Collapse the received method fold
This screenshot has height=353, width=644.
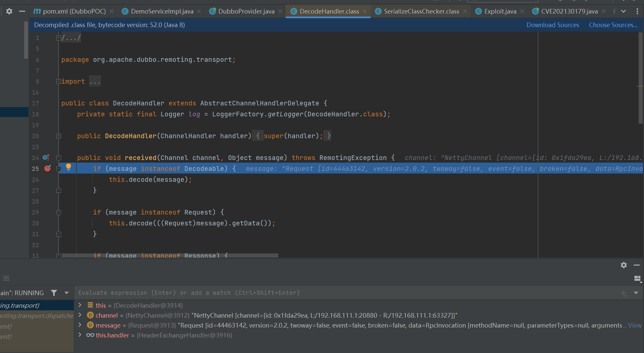(59, 158)
